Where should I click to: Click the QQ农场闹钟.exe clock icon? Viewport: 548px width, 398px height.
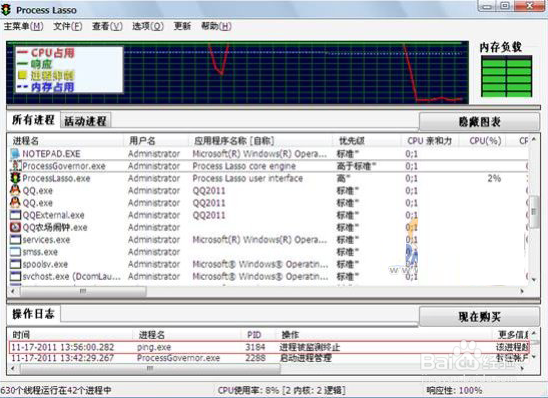pos(15,227)
